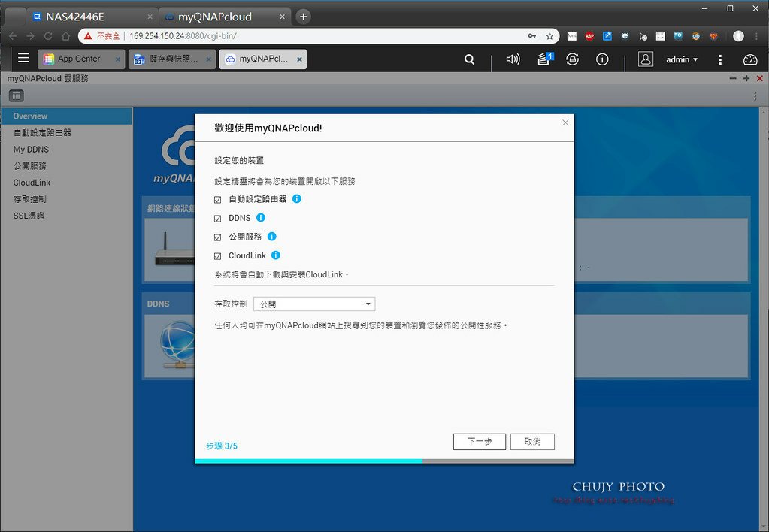Click the 下一步 button
769x532 pixels.
click(479, 441)
